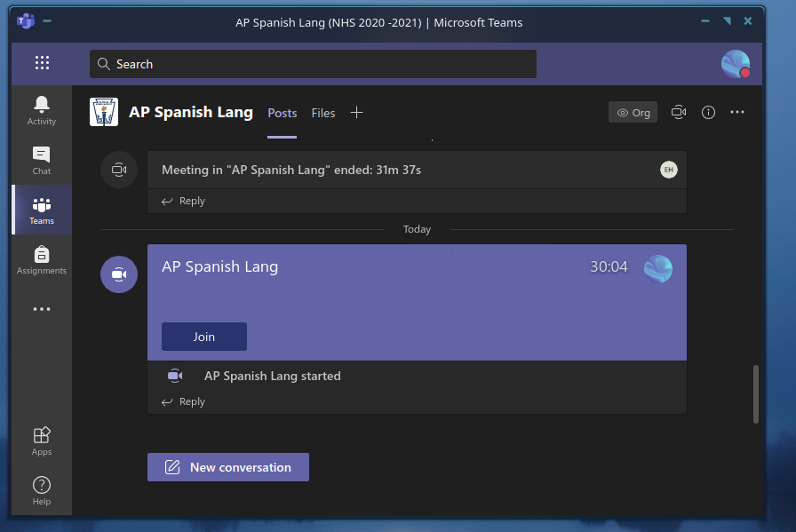This screenshot has width=796, height=532.
Task: Click the participant avatar beside the 30:04 timer
Action: [x=658, y=269]
